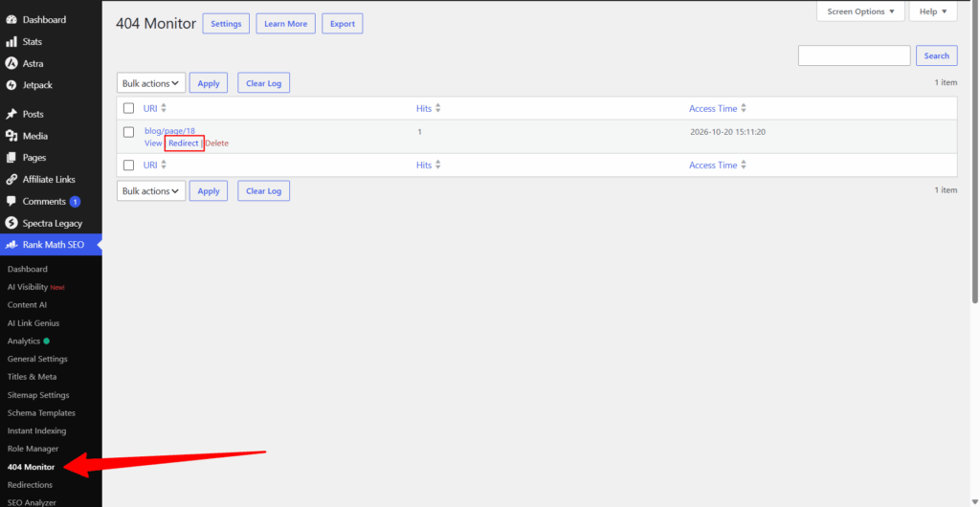Expand the Help panel
980x507 pixels.
pyautogui.click(x=933, y=11)
